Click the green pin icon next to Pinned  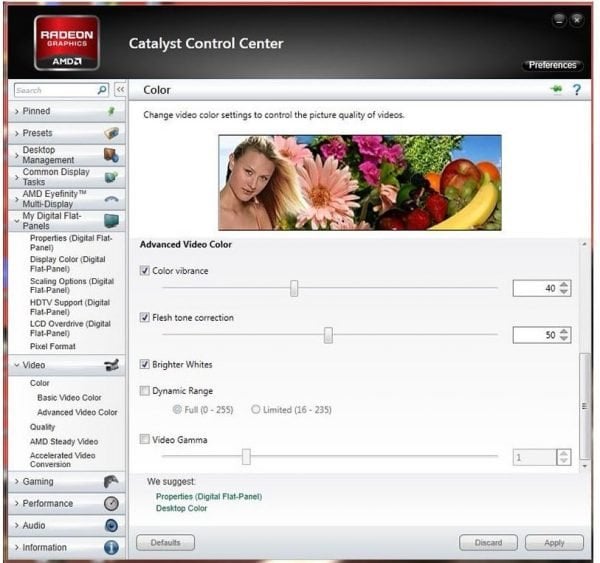[x=111, y=111]
